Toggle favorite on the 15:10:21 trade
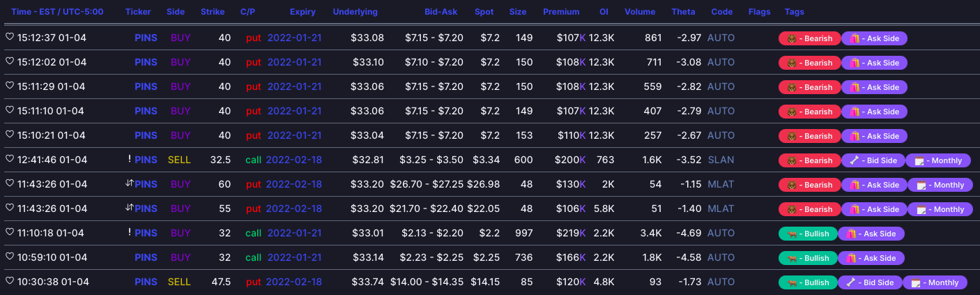This screenshot has height=295, width=980. point(10,135)
